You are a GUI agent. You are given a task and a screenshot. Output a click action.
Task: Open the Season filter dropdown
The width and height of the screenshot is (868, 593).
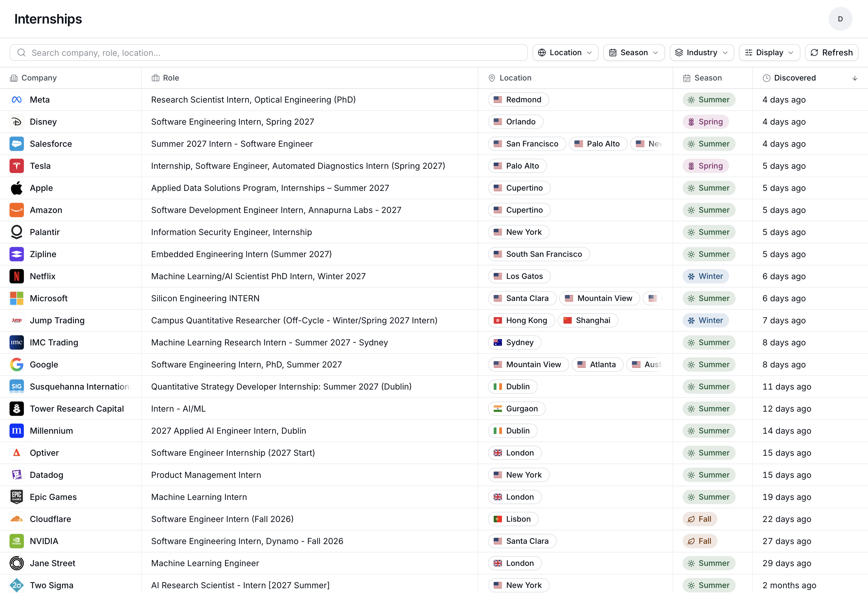(x=634, y=53)
